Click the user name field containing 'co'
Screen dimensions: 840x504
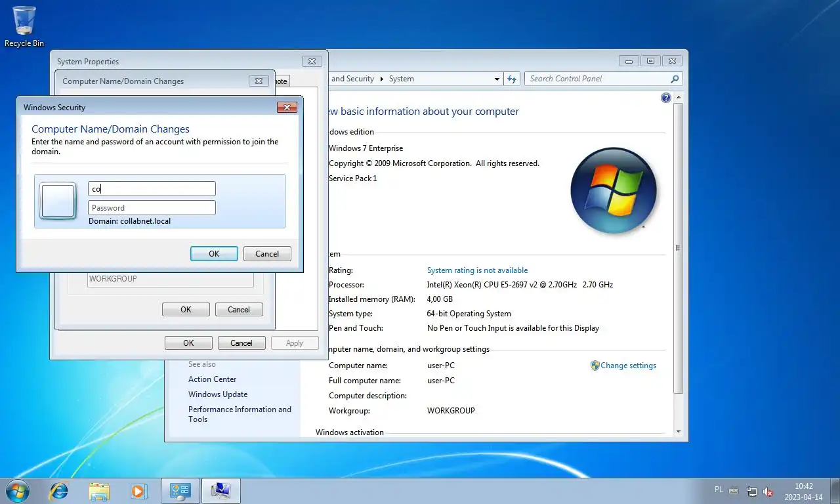[152, 189]
